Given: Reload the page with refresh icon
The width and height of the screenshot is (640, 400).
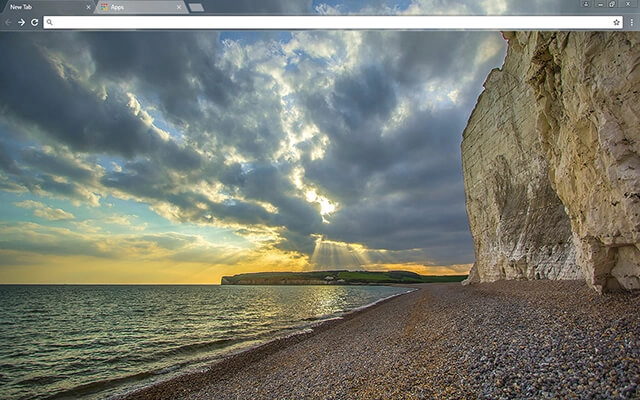Looking at the screenshot, I should (35, 22).
